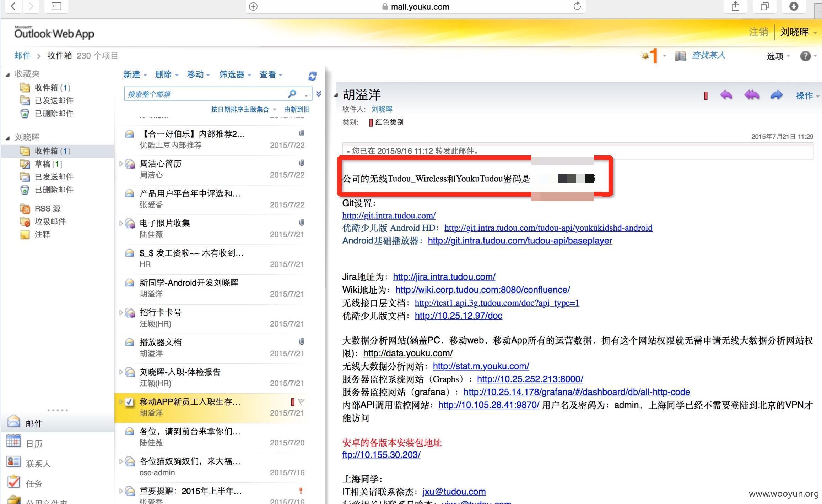822x504 pixels.
Task: Toggle checkbox on 移动APP新员工入职生存 message
Action: click(130, 402)
